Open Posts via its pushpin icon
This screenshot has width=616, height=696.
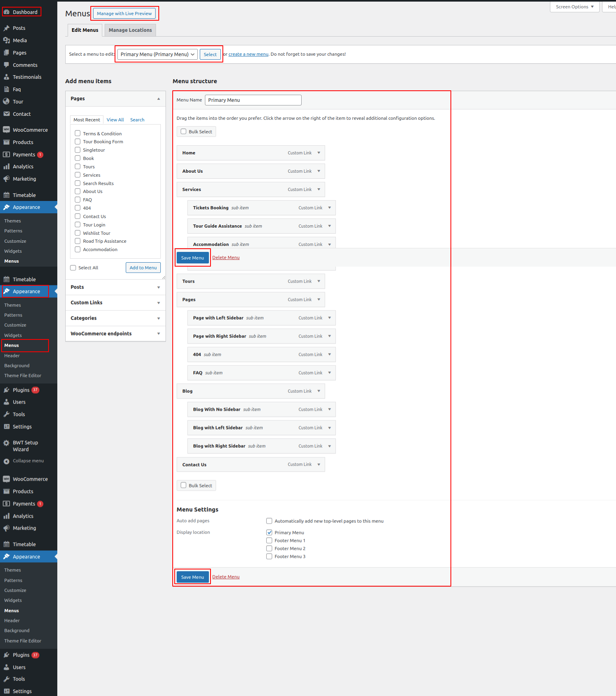point(6,28)
